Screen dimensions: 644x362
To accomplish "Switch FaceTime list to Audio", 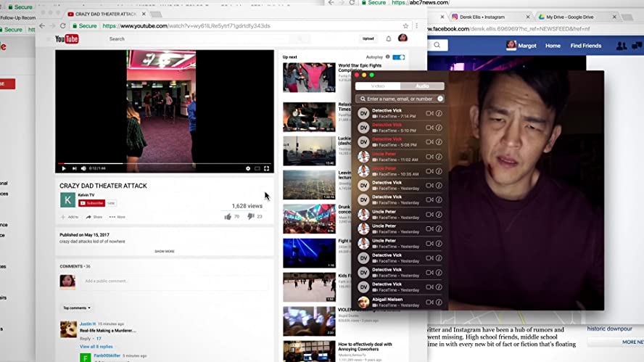I will pos(421,86).
